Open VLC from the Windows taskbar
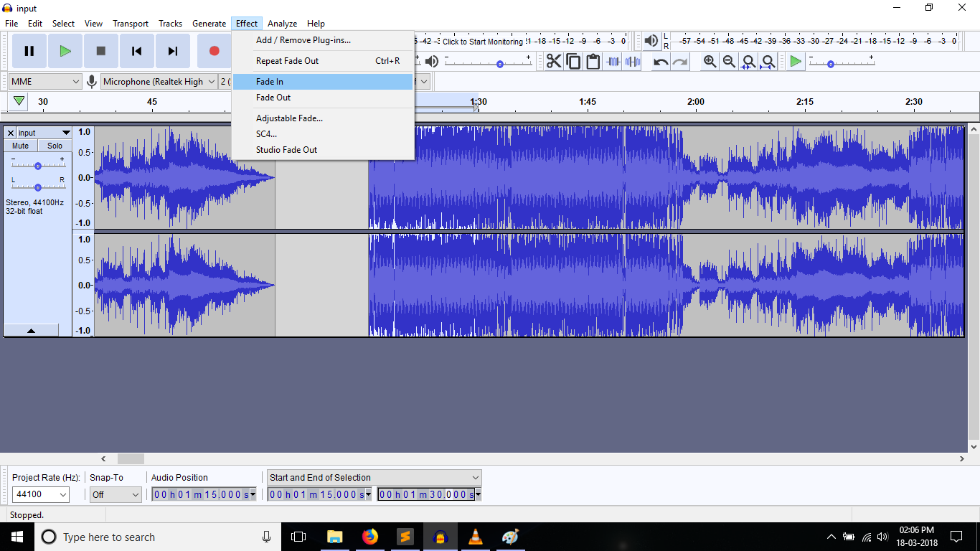The image size is (980, 551). point(475,537)
